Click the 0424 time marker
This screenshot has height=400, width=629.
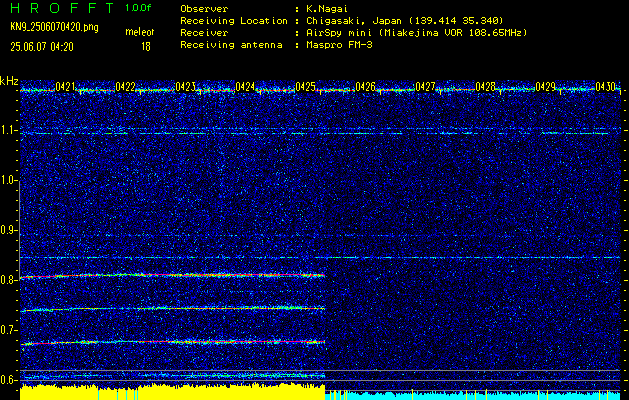(246, 86)
